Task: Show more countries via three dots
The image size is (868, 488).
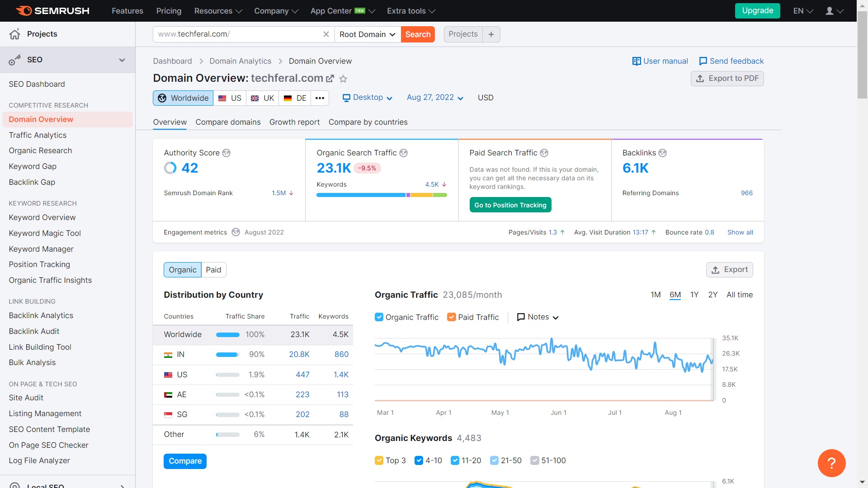Action: 320,98
